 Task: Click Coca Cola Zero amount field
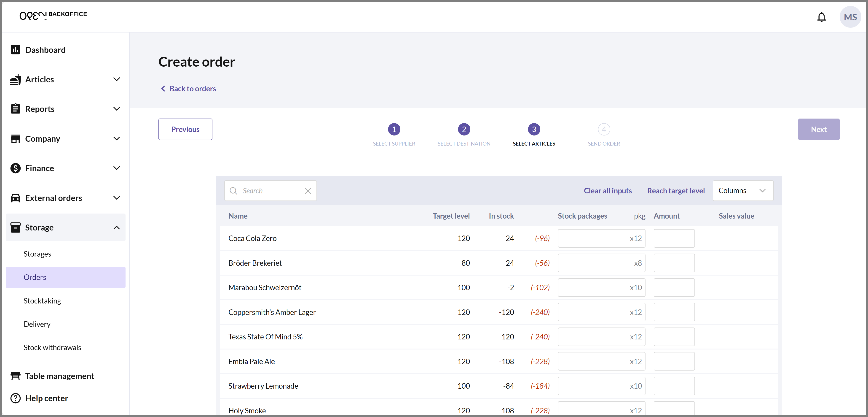674,238
